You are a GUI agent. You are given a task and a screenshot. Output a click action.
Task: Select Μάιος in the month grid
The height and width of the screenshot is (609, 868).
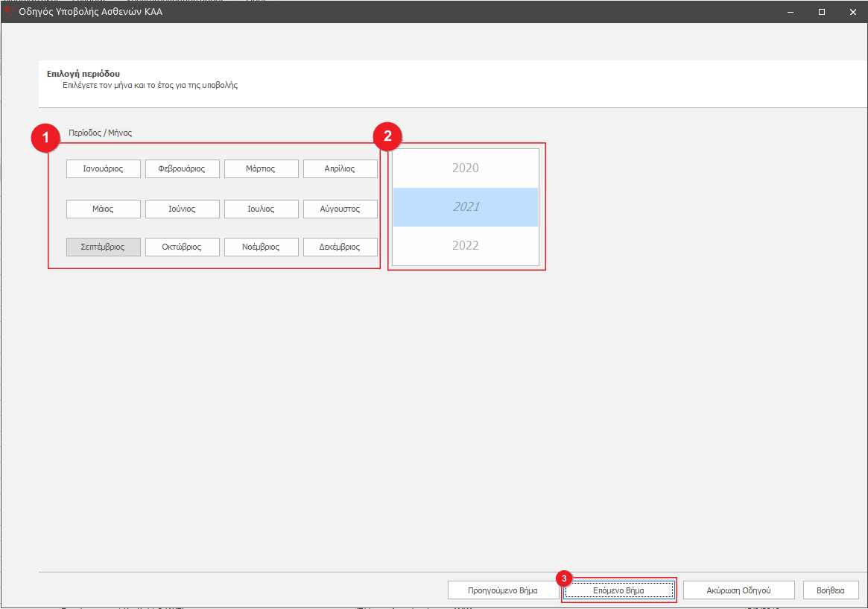tap(103, 209)
